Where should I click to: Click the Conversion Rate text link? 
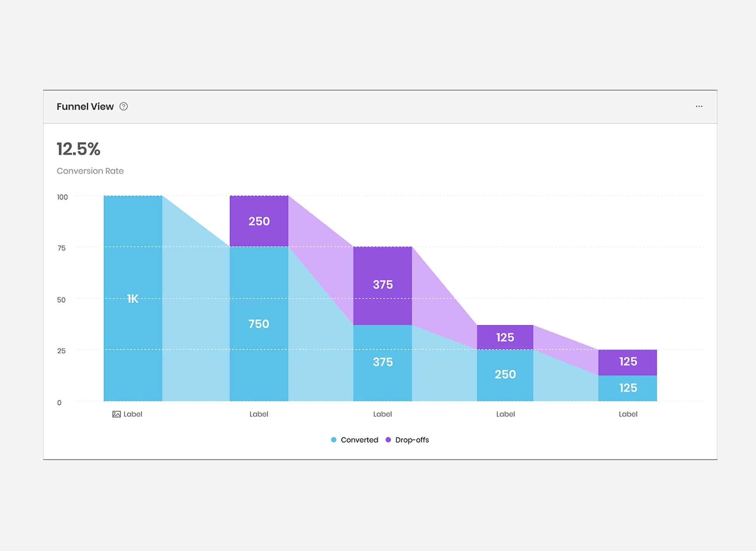pos(90,171)
